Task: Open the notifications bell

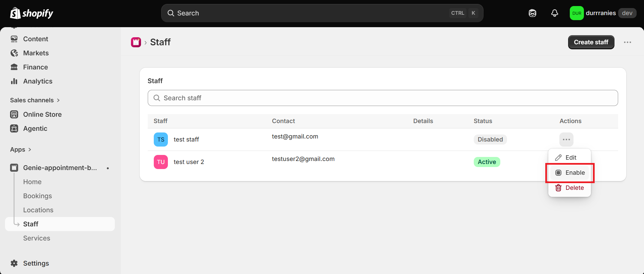Action: coord(555,13)
